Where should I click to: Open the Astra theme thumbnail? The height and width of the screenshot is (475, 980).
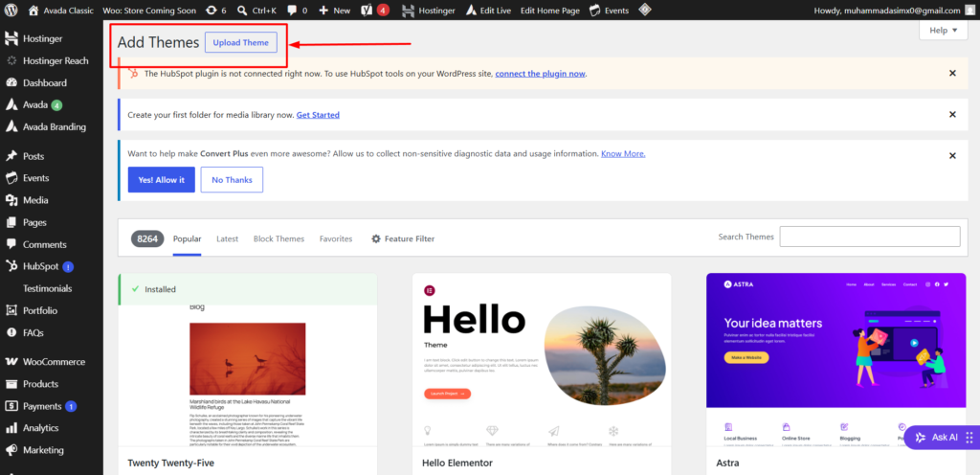[835, 359]
